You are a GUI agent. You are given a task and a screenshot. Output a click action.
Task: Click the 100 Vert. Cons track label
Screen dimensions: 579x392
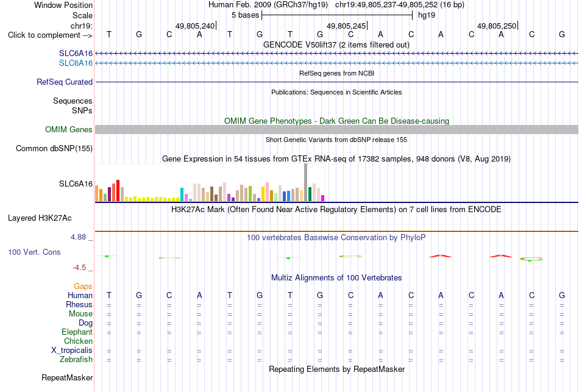pyautogui.click(x=34, y=252)
